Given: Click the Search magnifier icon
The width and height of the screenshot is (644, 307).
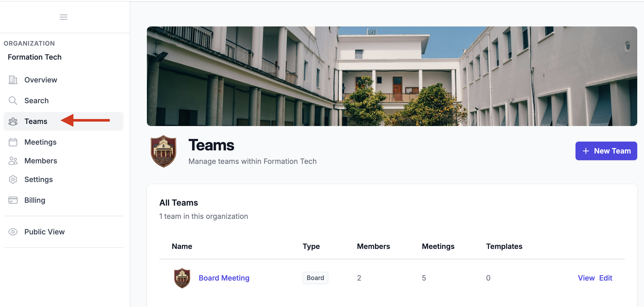Looking at the screenshot, I should point(13,101).
